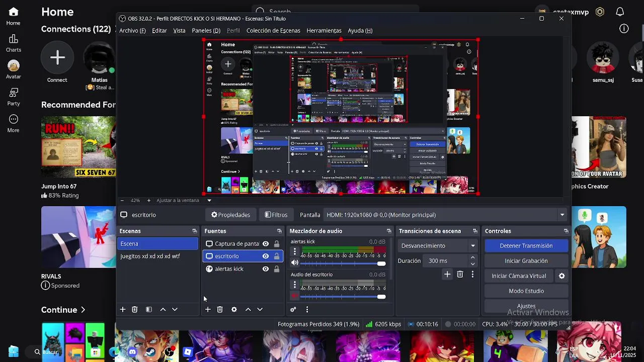Click Windows Start button on taskbar
644x362 pixels.
coord(14,351)
